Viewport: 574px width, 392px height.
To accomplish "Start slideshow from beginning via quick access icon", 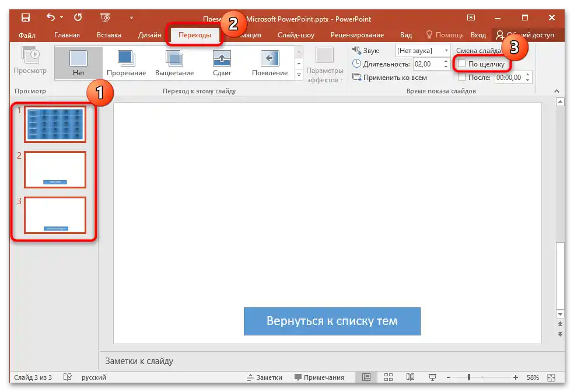I will tap(105, 17).
